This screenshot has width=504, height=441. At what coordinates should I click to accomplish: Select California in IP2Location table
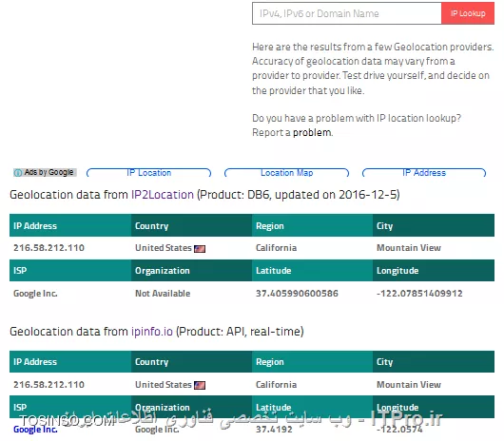click(276, 248)
